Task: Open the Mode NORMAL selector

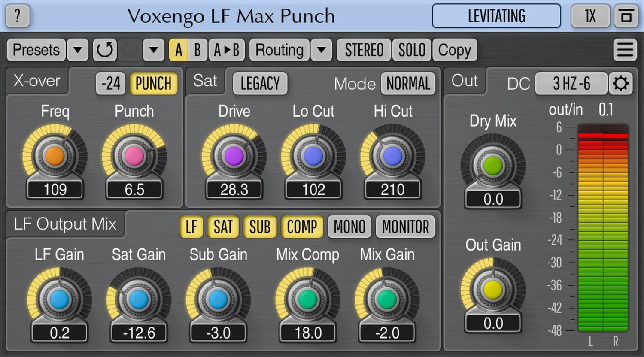Action: click(408, 83)
